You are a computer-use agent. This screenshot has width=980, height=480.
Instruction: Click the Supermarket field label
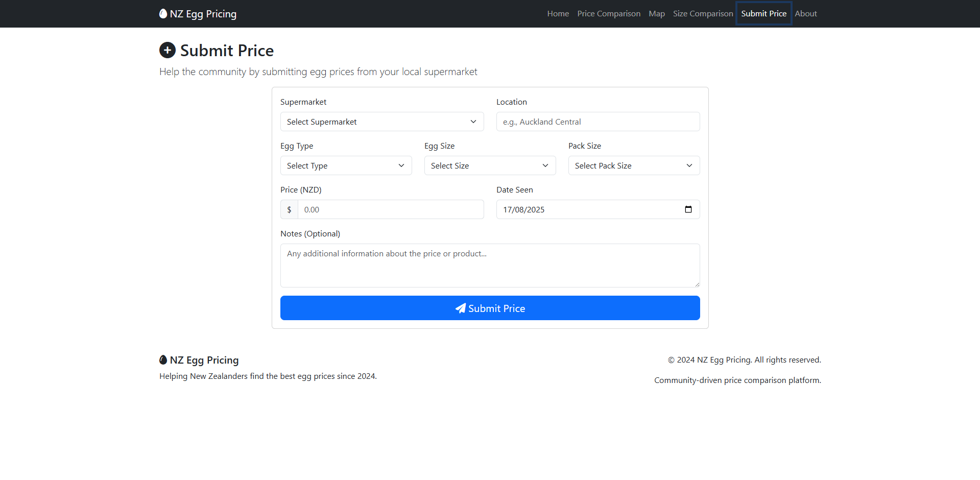pos(303,102)
